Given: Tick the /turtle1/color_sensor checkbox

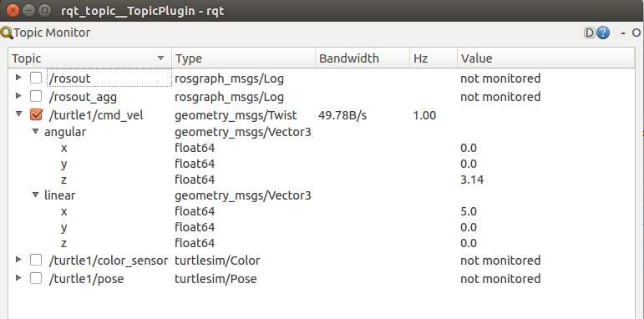Looking at the screenshot, I should 36,260.
